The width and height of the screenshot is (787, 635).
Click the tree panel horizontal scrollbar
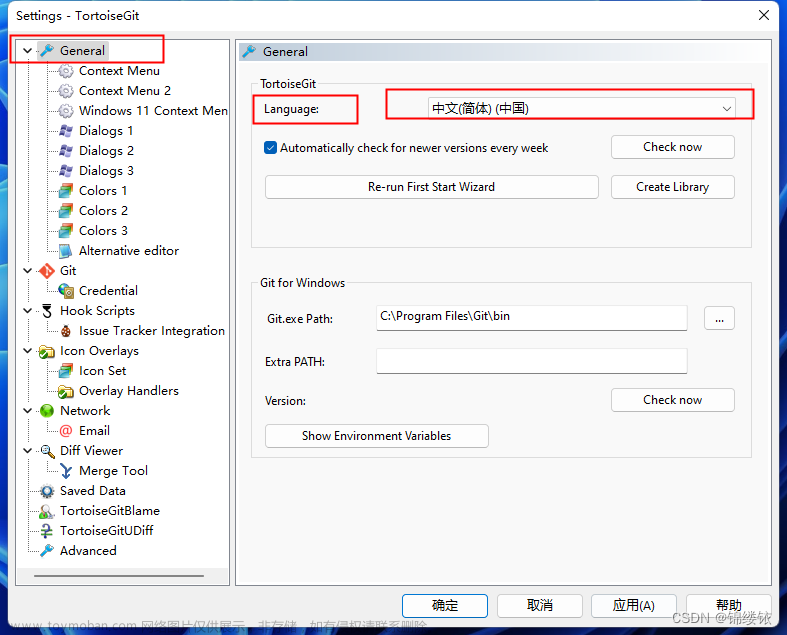[x=119, y=576]
